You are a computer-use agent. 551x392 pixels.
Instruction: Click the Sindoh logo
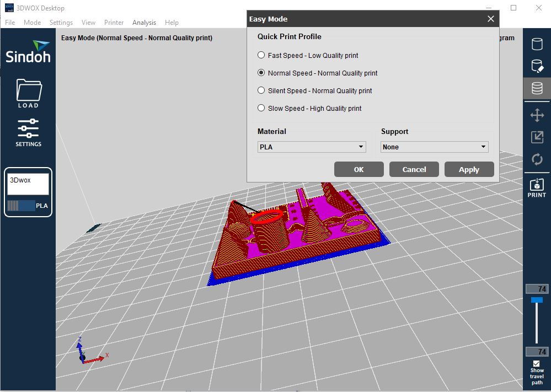pyautogui.click(x=28, y=52)
